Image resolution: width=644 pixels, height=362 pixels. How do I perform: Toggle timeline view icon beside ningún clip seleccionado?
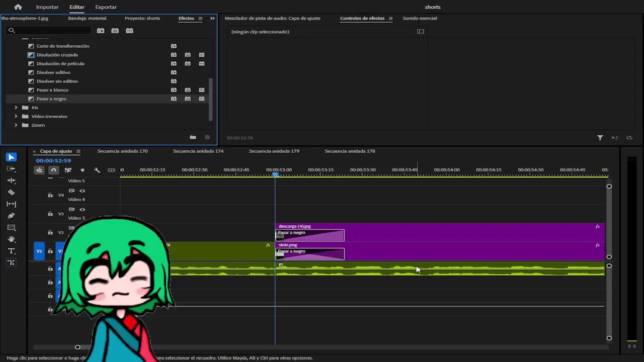coord(421,32)
